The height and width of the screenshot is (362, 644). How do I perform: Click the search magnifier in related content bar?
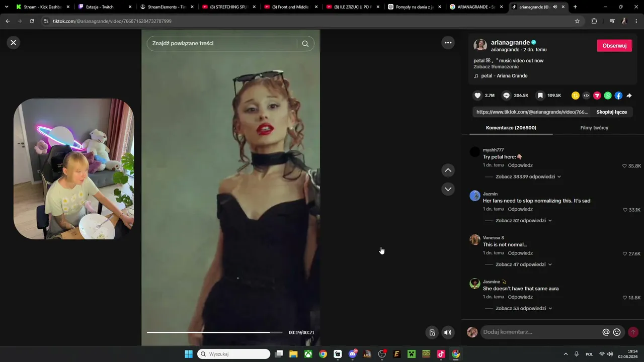click(x=305, y=43)
